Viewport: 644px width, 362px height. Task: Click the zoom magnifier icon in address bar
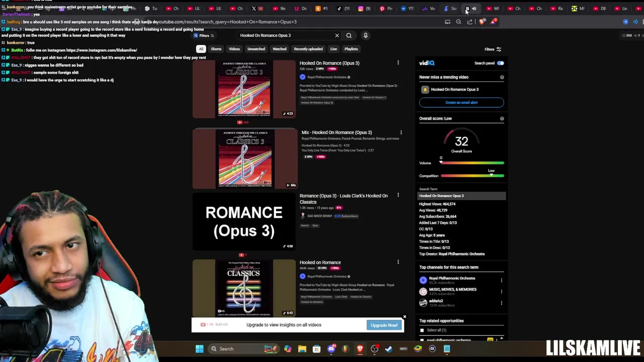(x=458, y=22)
